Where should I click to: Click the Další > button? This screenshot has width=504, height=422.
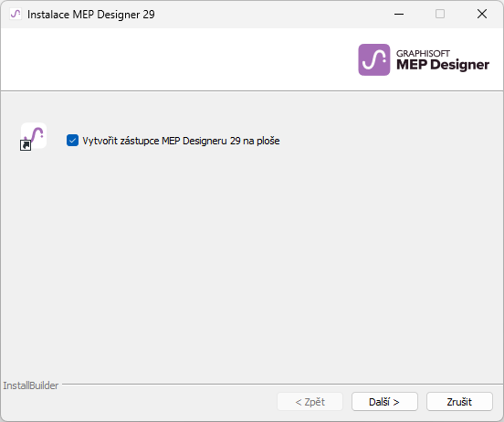click(384, 401)
